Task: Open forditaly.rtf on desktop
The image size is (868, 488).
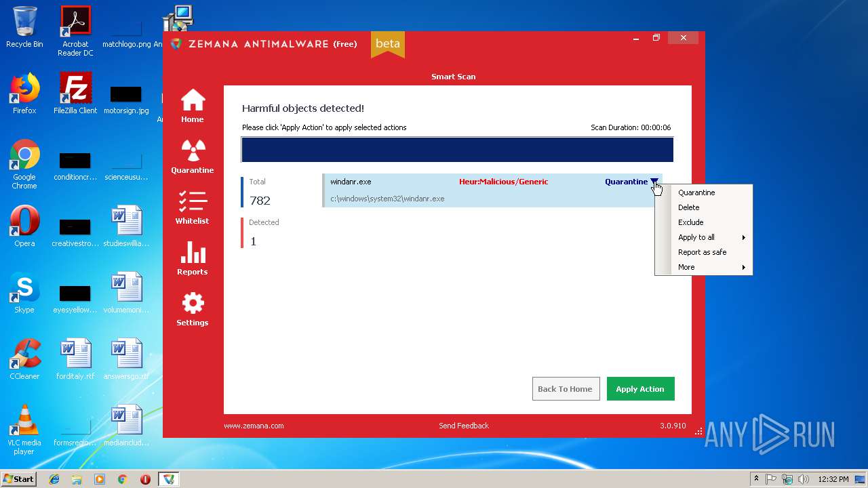Action: click(x=75, y=359)
